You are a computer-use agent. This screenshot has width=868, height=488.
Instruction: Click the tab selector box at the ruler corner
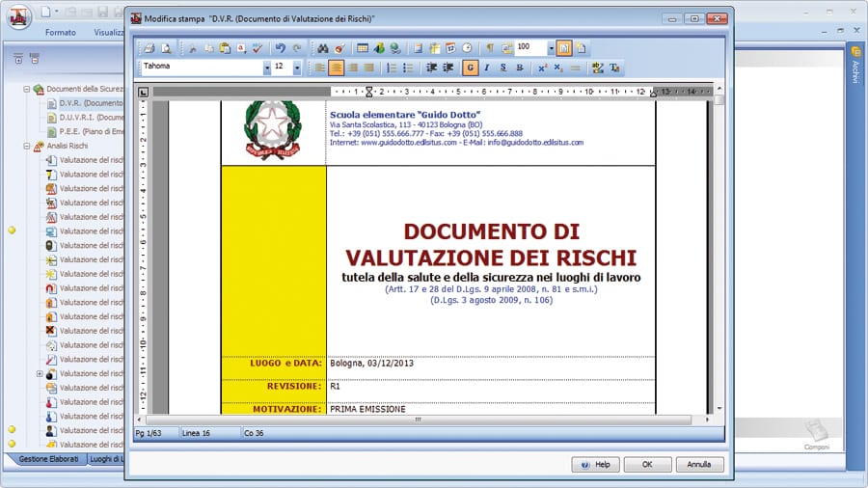tap(144, 93)
